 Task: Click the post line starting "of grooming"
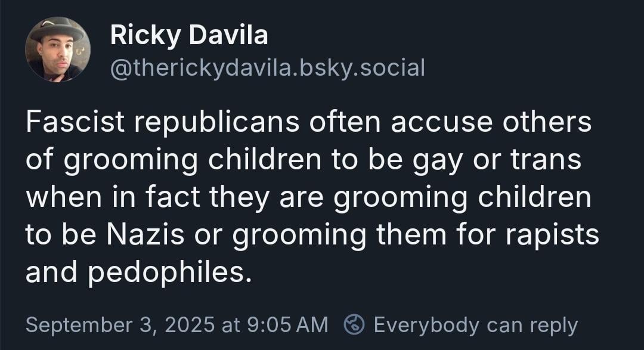tap(304, 160)
